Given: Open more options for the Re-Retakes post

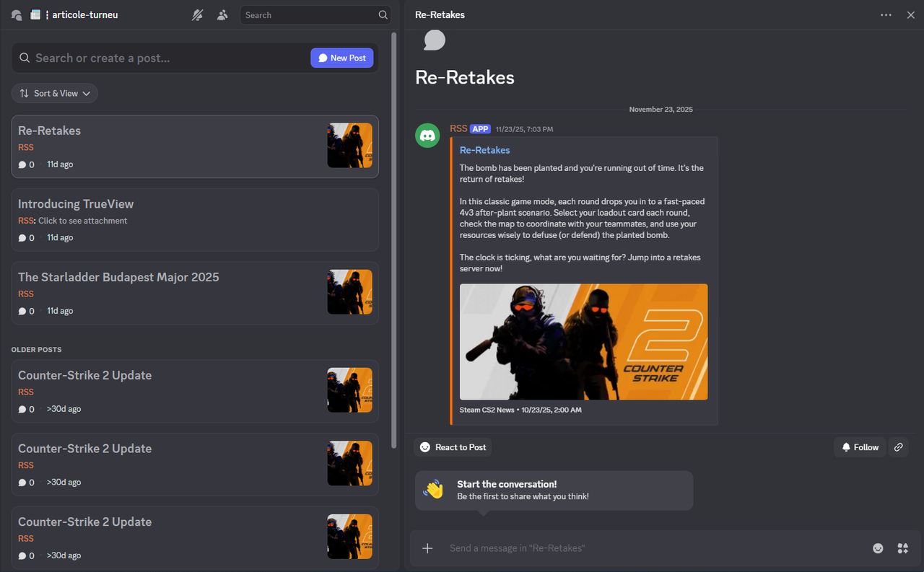Looking at the screenshot, I should pyautogui.click(x=886, y=14).
